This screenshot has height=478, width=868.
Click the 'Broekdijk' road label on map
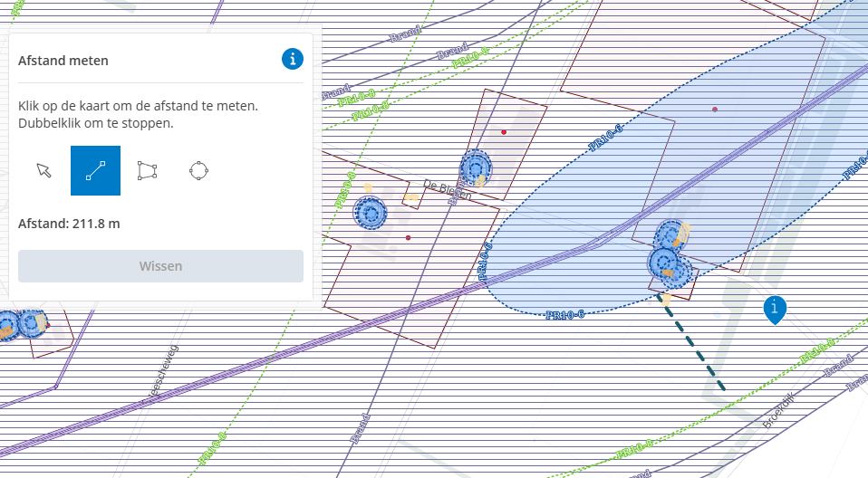(777, 410)
